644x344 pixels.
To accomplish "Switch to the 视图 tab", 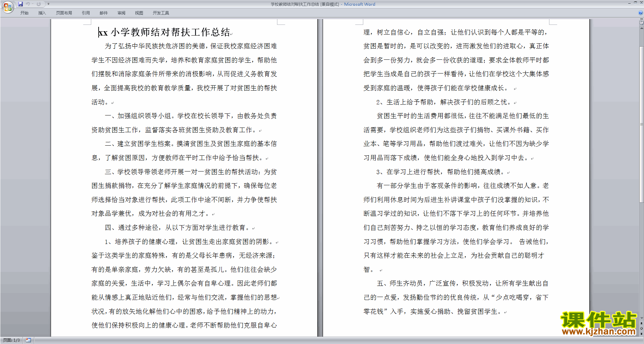I will click(139, 13).
